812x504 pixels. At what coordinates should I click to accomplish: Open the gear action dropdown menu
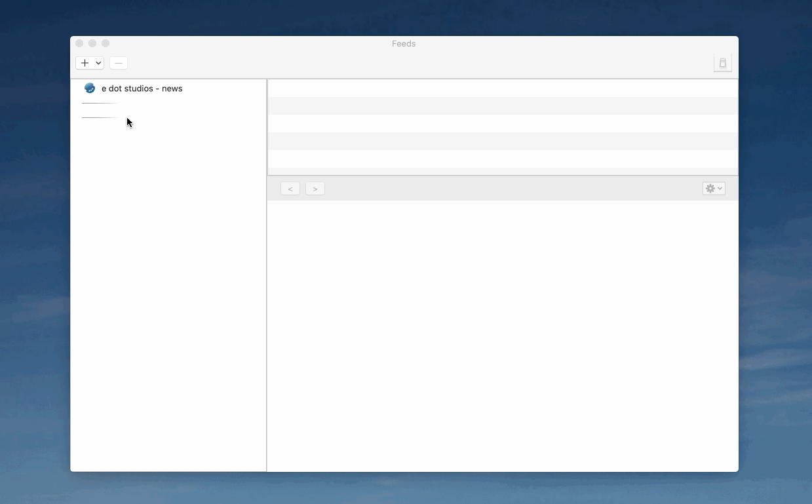(714, 189)
